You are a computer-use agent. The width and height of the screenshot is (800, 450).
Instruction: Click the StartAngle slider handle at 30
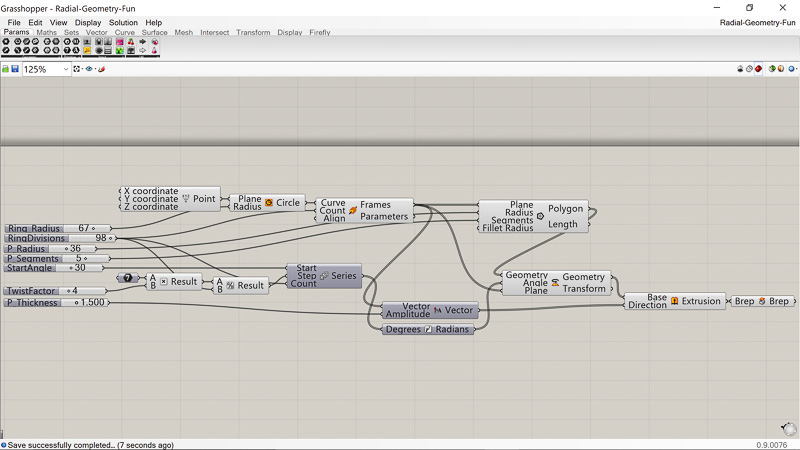tap(71, 268)
